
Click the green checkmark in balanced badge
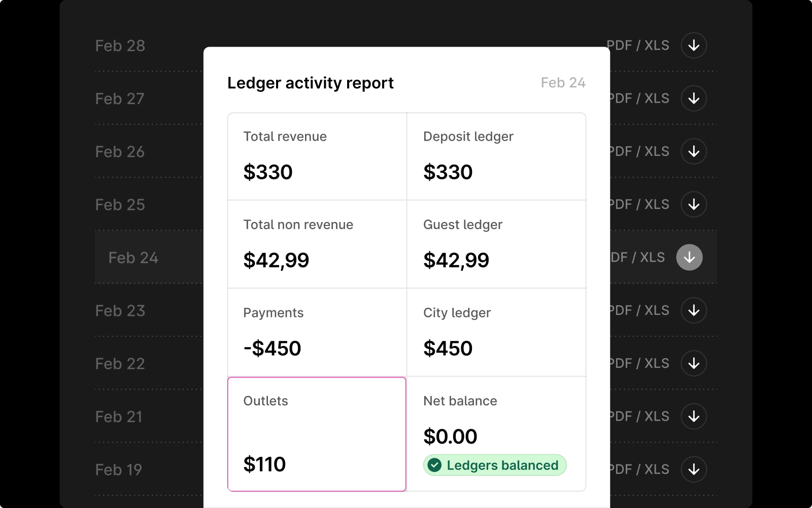(434, 465)
